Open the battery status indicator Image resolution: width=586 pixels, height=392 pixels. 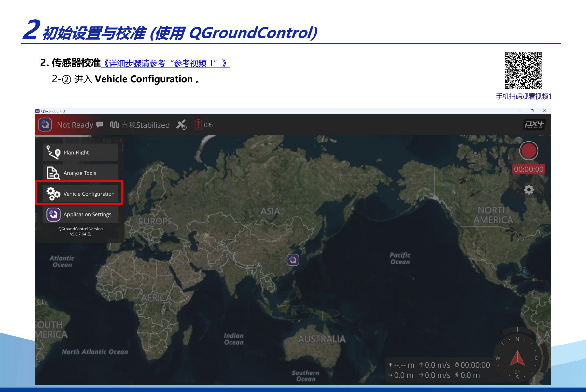pyautogui.click(x=198, y=125)
